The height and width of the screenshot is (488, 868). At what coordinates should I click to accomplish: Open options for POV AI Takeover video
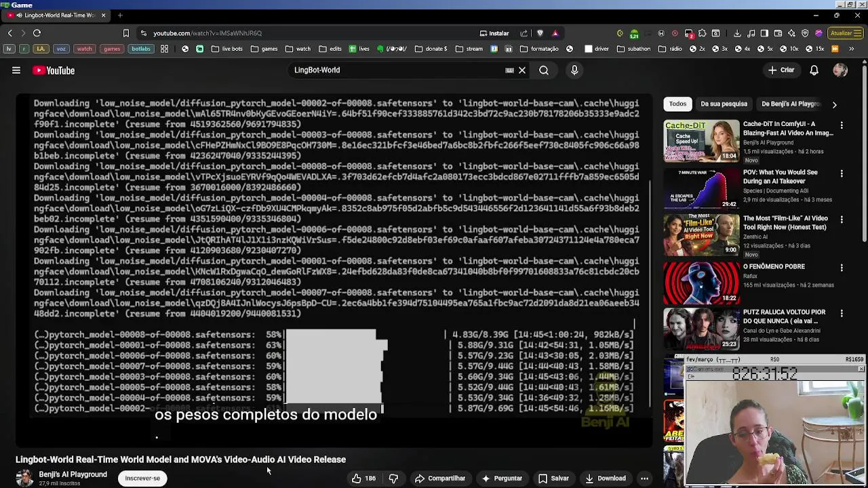[x=842, y=174]
